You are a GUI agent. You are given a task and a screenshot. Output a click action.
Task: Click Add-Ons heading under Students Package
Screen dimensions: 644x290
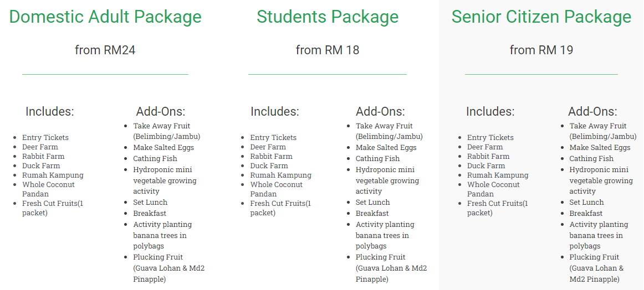point(380,111)
